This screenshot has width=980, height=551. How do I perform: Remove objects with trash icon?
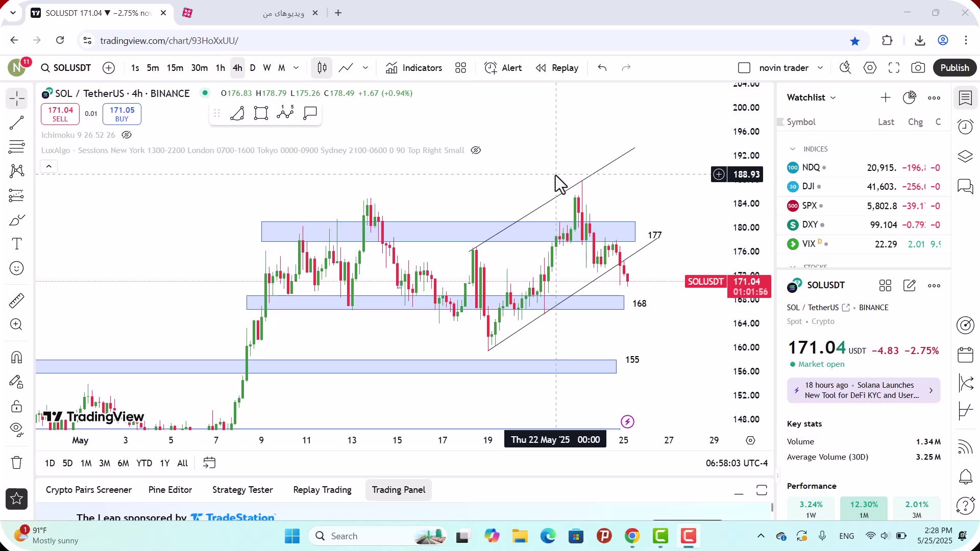[x=16, y=463]
